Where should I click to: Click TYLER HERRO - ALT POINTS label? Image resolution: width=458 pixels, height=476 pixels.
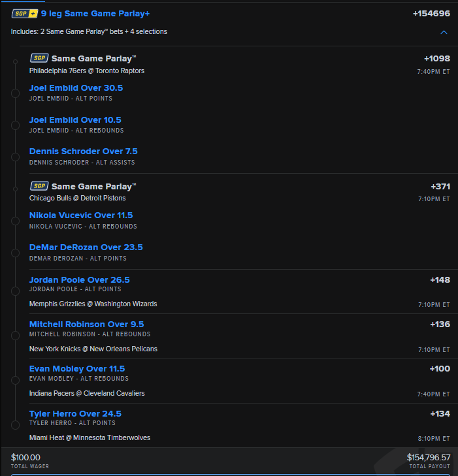tap(73, 423)
